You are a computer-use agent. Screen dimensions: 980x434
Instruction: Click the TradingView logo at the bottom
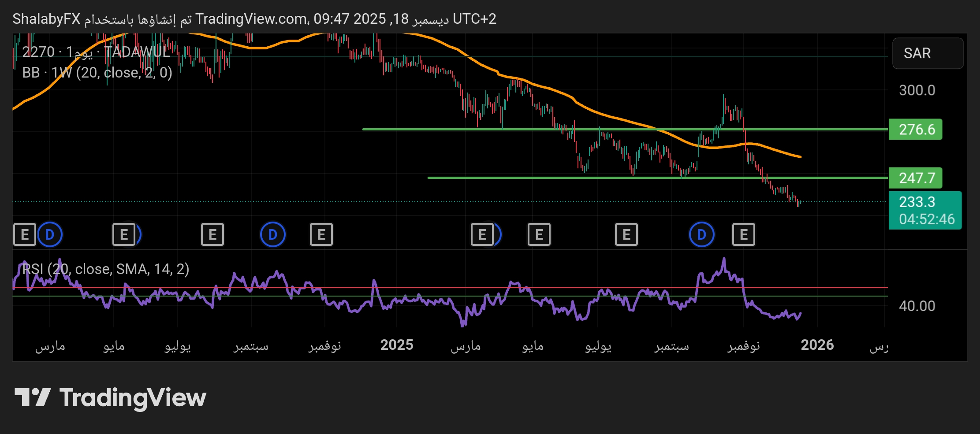[x=110, y=397]
